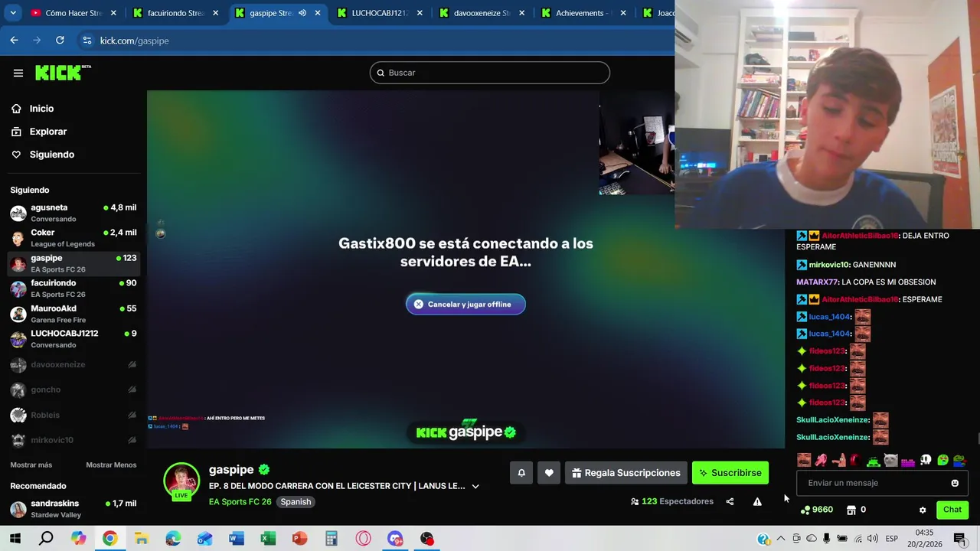The image size is (980, 551).
Task: Click Mostrar más in sidebar
Action: 31,465
